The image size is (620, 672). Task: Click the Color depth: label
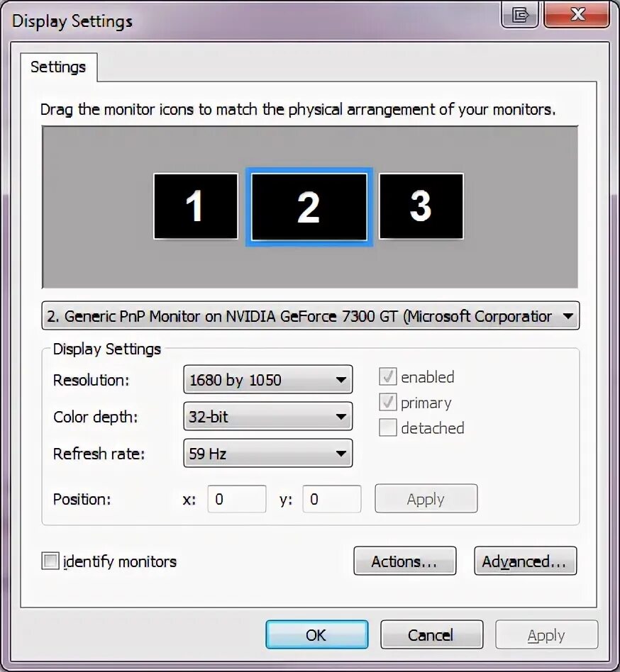pos(96,417)
